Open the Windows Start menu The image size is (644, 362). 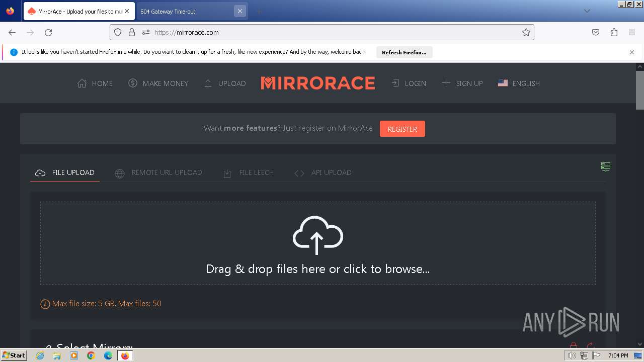(14, 355)
